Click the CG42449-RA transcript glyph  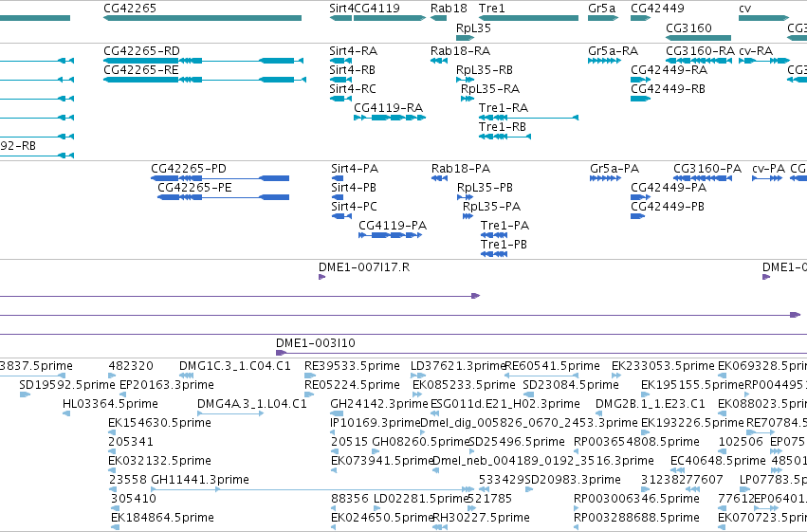(x=641, y=80)
